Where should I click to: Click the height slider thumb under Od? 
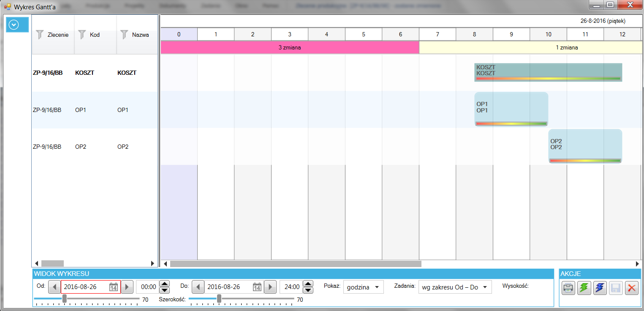click(64, 299)
